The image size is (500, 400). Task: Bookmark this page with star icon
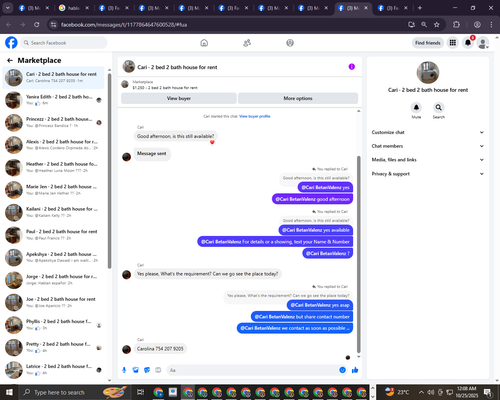point(437,25)
